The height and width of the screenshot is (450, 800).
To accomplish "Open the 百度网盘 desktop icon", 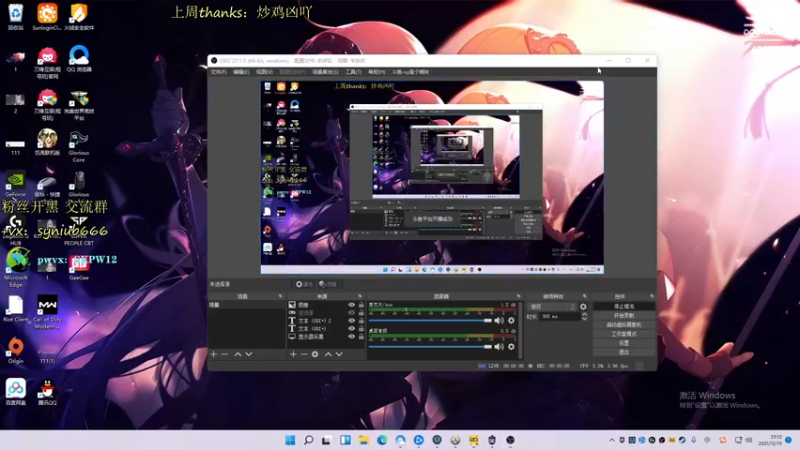I will pos(15,392).
